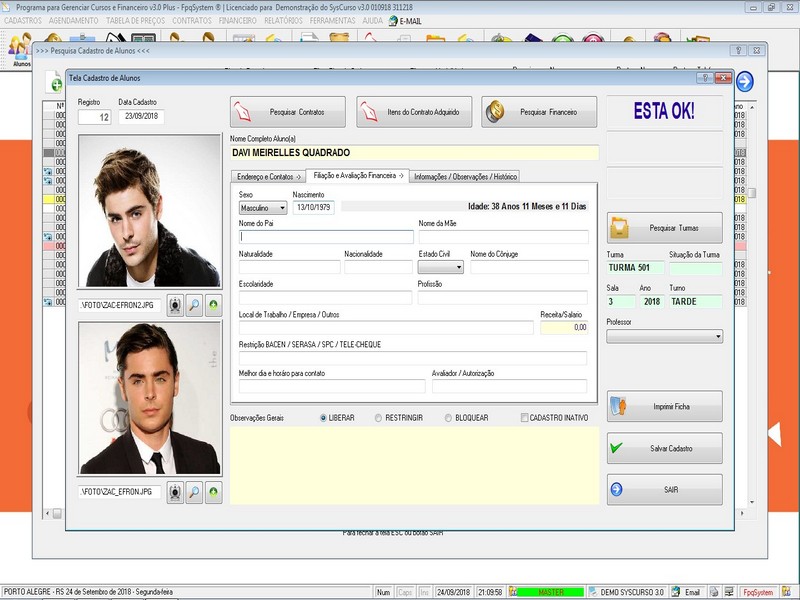Click the Profissão field
Viewport: 800px width, 600px height.
pos(503,297)
